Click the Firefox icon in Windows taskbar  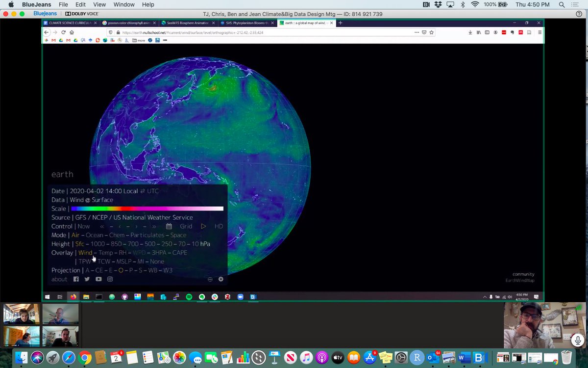(73, 297)
